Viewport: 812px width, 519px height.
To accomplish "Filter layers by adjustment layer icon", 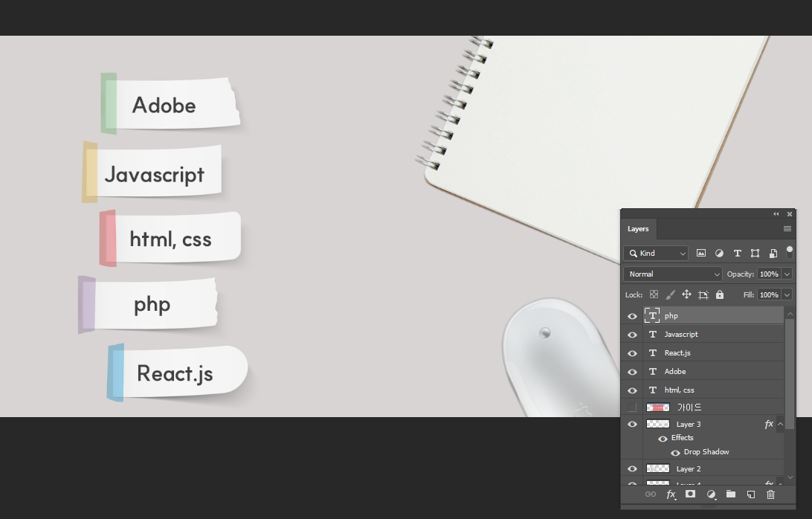I will tap(719, 254).
